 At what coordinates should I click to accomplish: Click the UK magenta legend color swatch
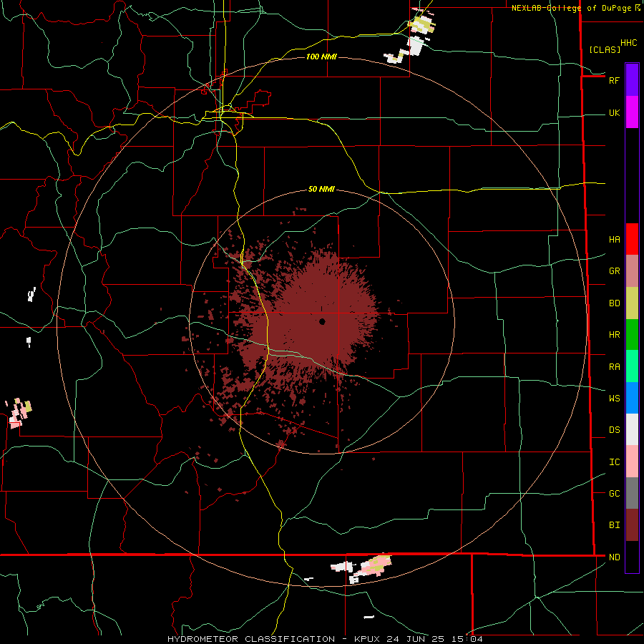click(x=632, y=112)
